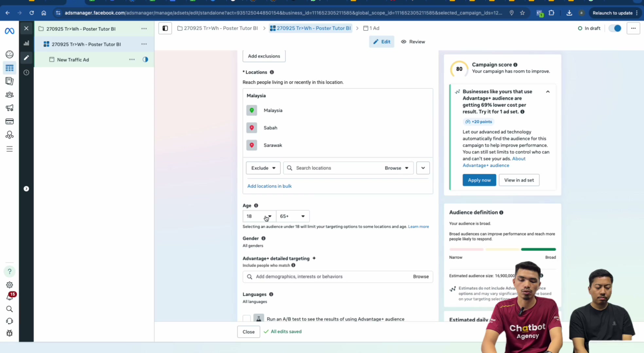
Task: Check the A/B test Advantage+ audience checkbox
Action: click(247, 319)
